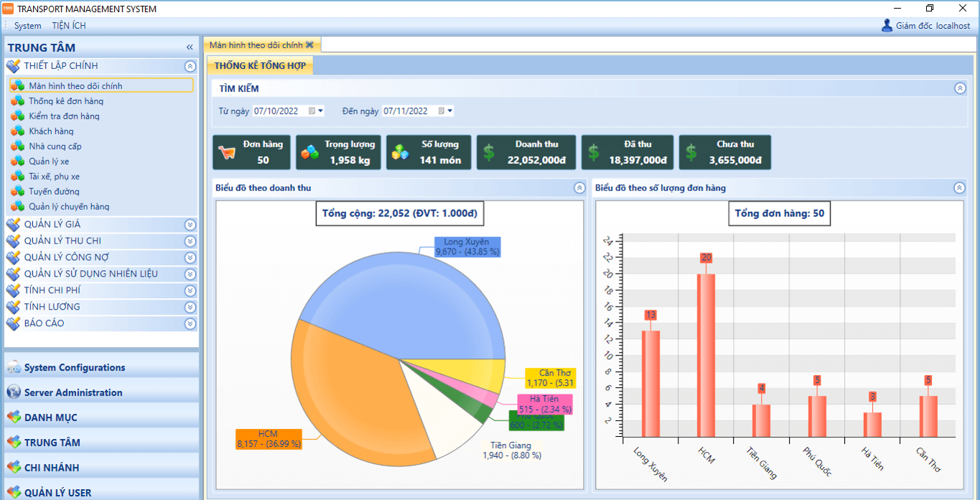Click the icon next to Quản lý xe

(17, 162)
